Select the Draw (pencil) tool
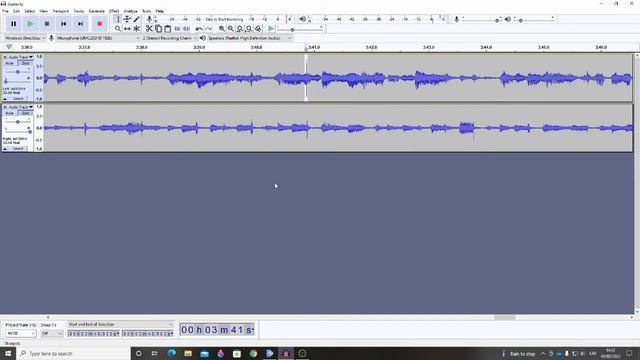 pos(137,19)
